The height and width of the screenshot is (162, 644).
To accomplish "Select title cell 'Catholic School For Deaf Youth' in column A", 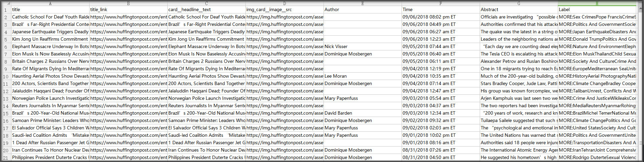I will tap(50, 17).
